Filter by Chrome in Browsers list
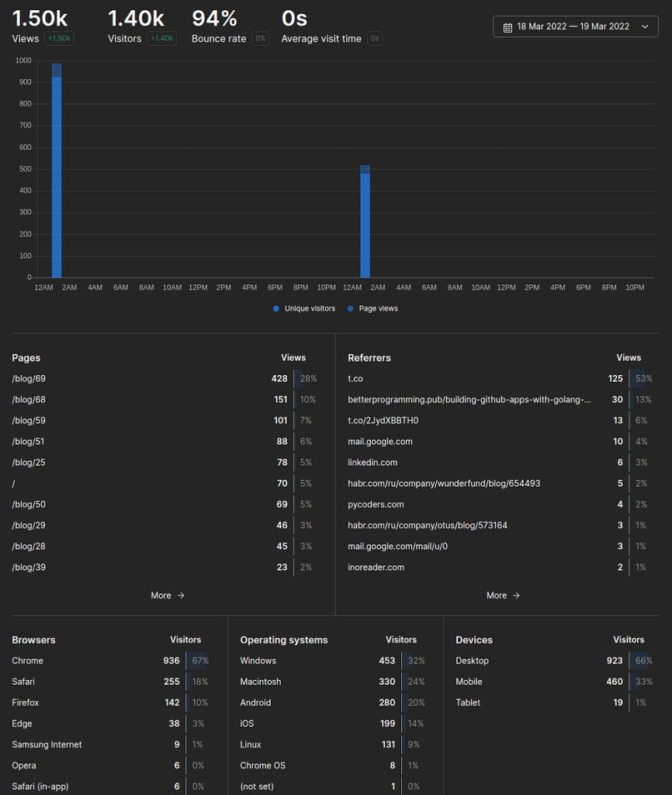Image resolution: width=672 pixels, height=795 pixels. pos(28,661)
